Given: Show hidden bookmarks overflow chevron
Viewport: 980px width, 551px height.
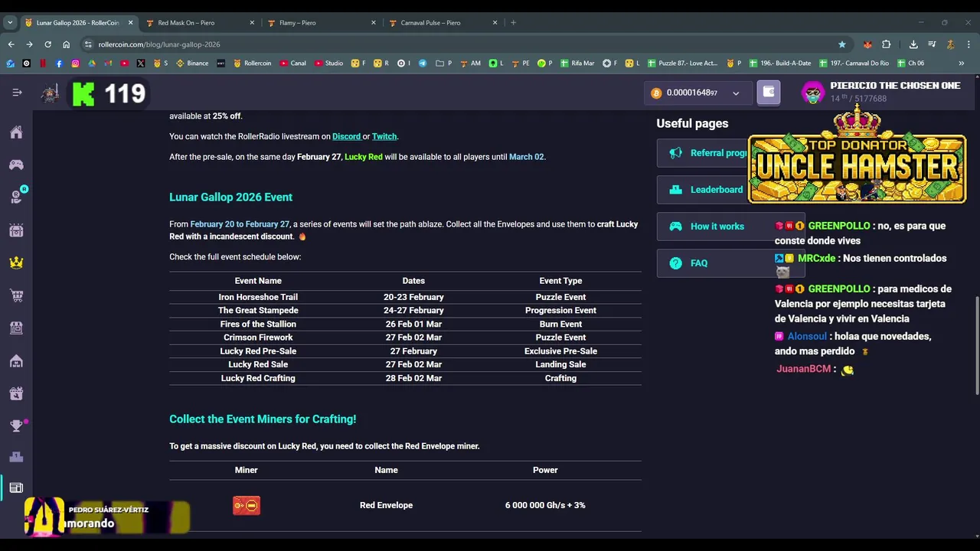Looking at the screenshot, I should coord(962,64).
